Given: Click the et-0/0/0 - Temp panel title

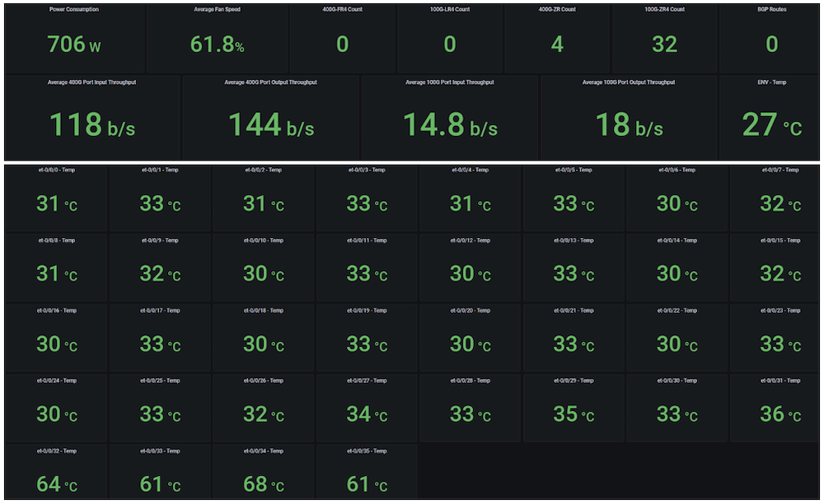Looking at the screenshot, I should [55, 170].
